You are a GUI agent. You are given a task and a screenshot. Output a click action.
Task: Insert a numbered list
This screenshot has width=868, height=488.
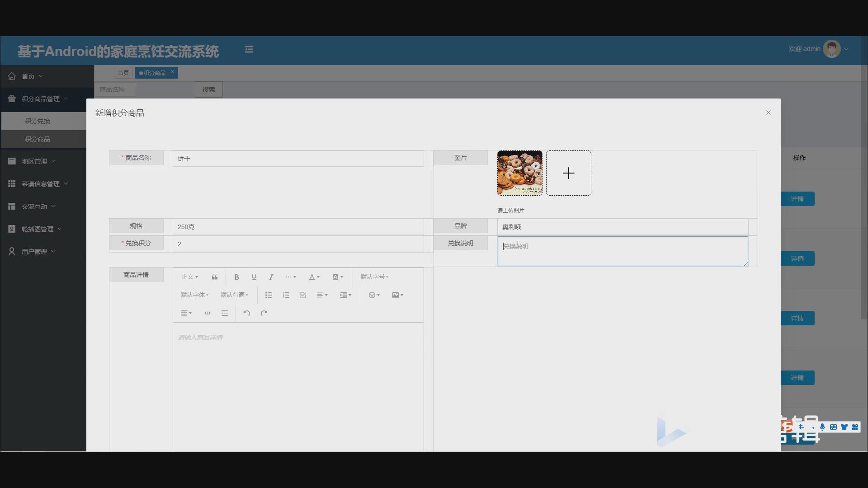(286, 295)
